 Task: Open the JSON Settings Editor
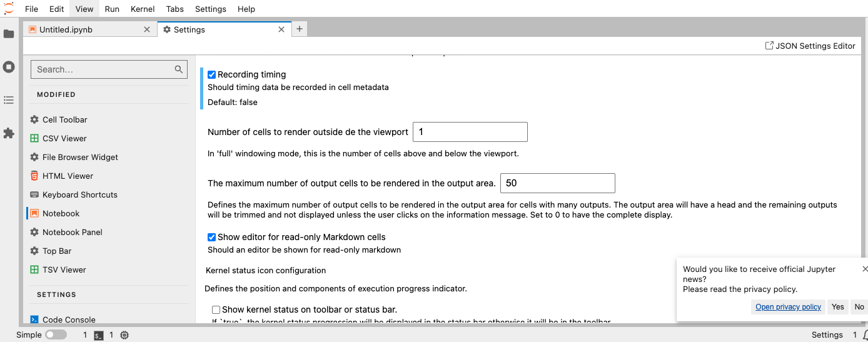coord(810,46)
